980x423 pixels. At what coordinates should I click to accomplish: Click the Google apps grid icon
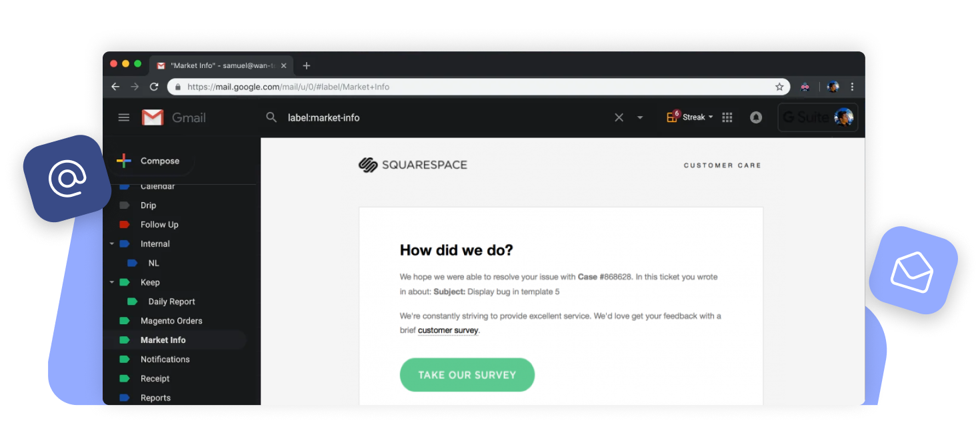pos(727,117)
